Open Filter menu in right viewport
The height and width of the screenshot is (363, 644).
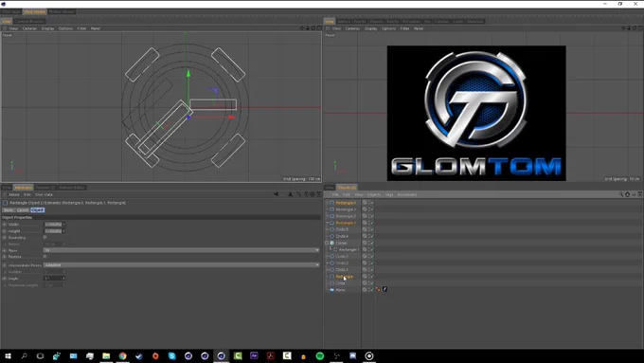[404, 28]
